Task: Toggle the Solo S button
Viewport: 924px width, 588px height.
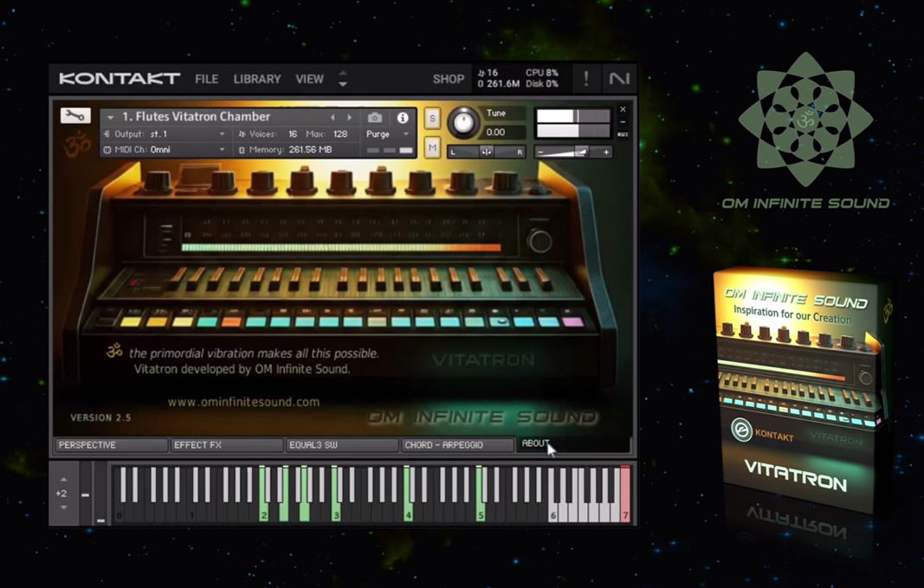Action: [x=432, y=119]
